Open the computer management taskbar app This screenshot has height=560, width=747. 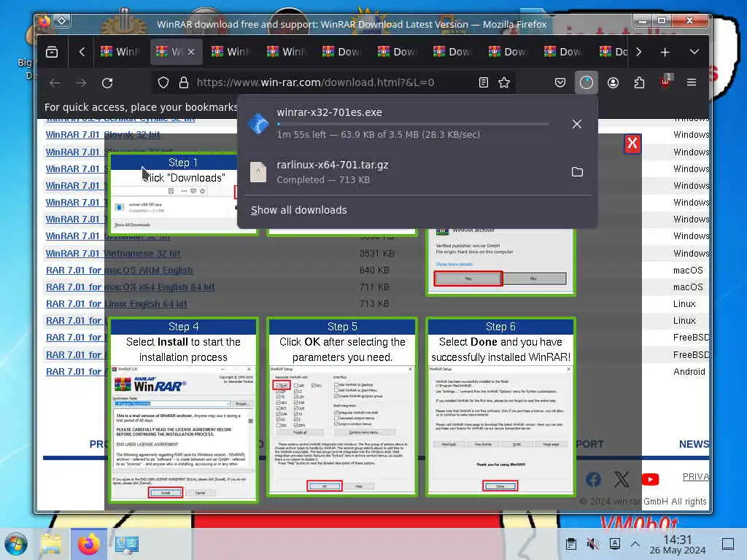point(127,544)
